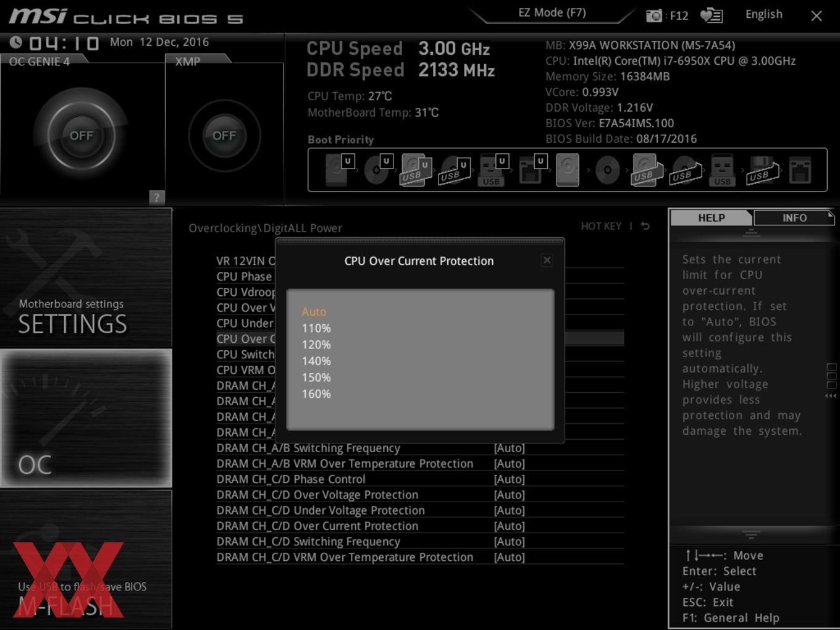
Task: Exit BIOS with the top-right X
Action: click(817, 16)
